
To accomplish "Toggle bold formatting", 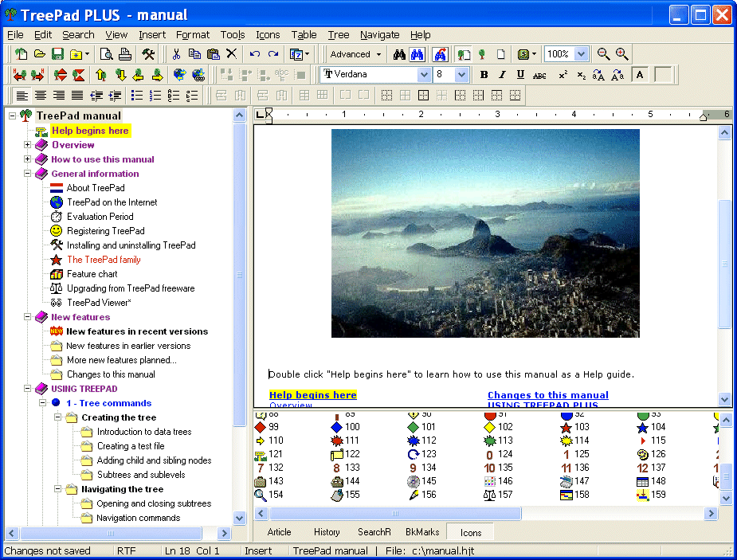I will [484, 75].
